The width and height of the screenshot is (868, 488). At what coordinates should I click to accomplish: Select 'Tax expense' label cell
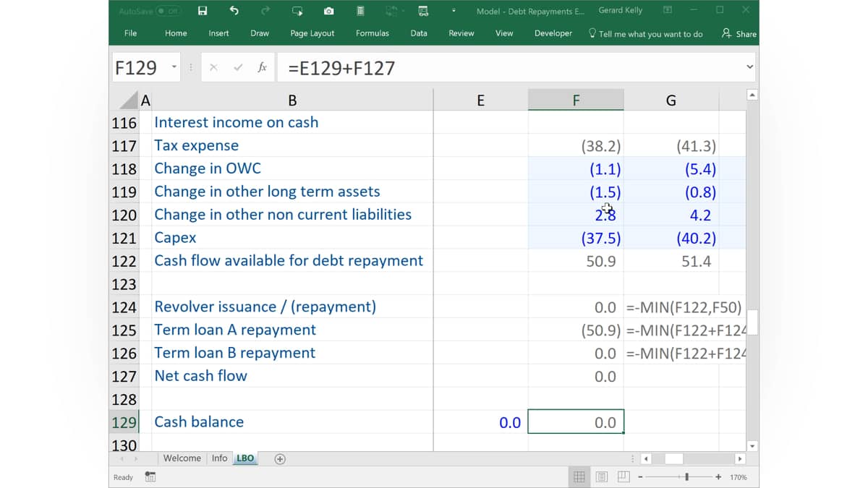[292, 146]
